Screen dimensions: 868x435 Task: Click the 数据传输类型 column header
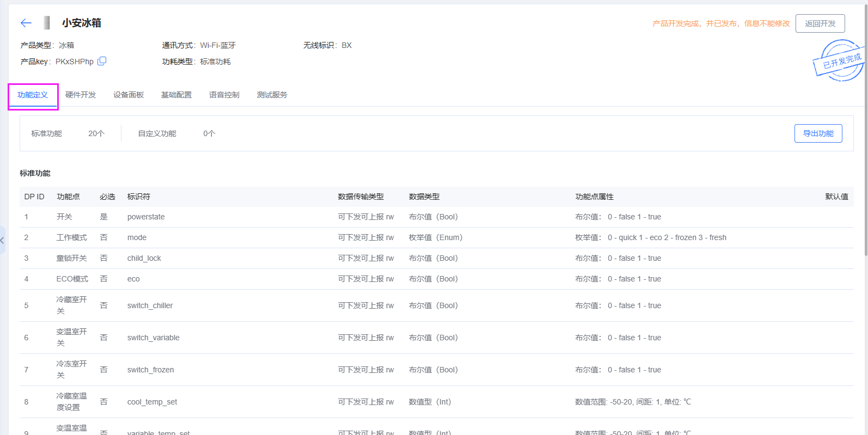[x=361, y=197]
